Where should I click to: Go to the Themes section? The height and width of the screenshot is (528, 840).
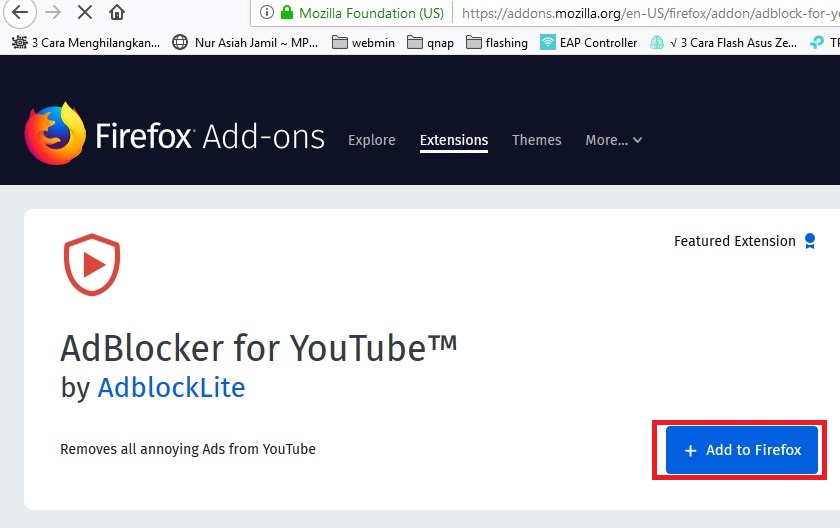coord(536,140)
